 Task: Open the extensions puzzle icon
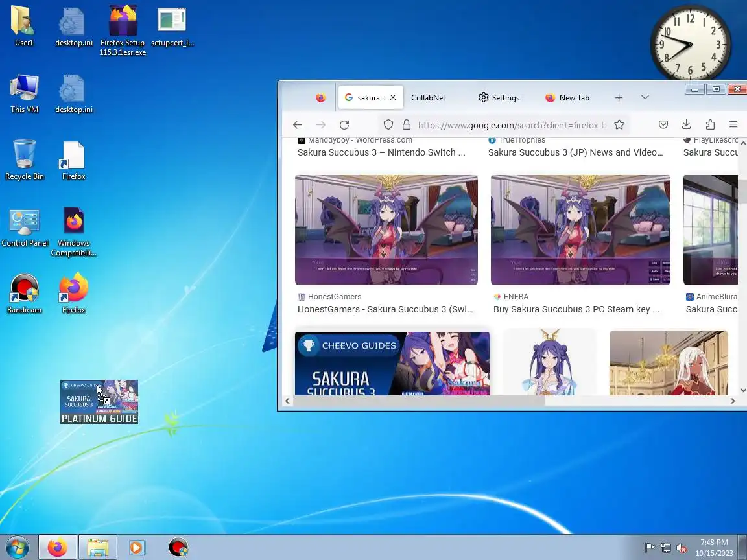710,124
